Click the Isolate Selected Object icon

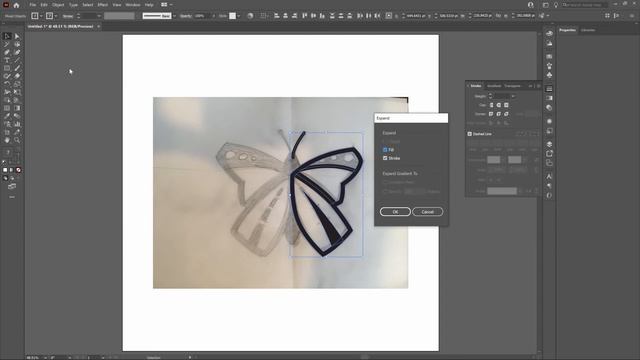(x=389, y=16)
